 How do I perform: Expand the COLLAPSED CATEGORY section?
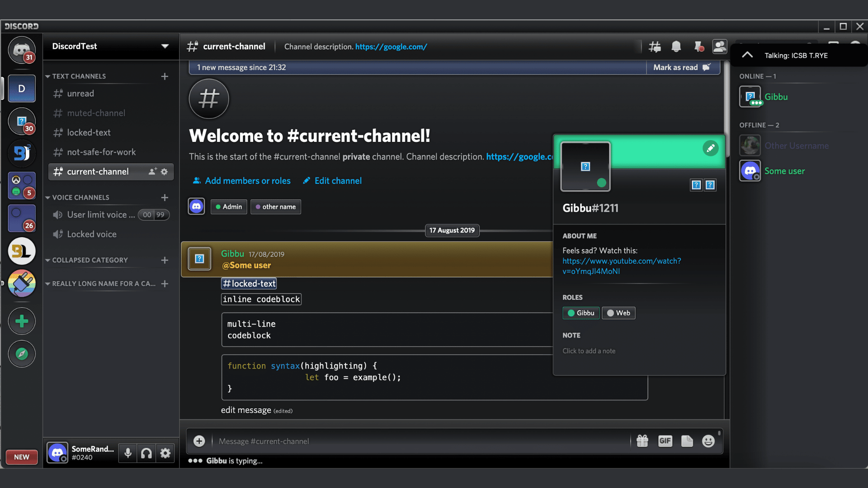pos(86,260)
